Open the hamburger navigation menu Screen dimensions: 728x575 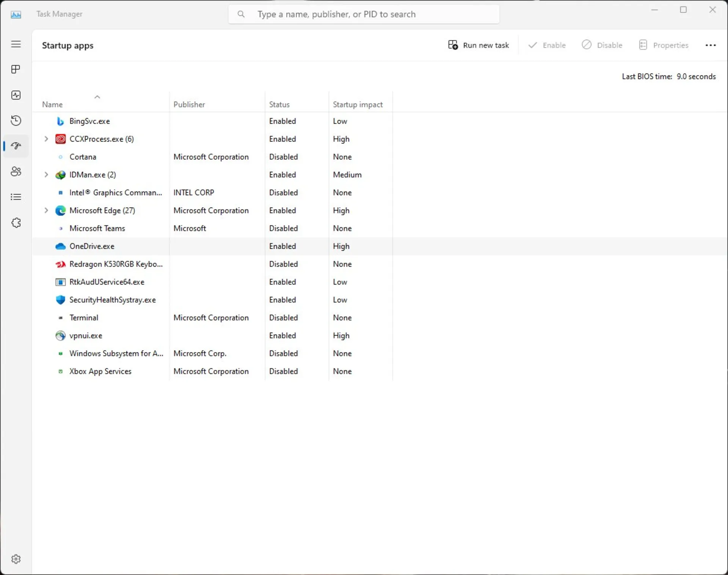(16, 44)
